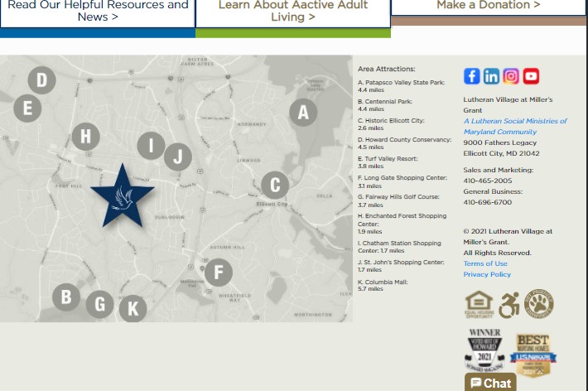588x391 pixels.
Task: Click the pet friendly paw badge
Action: point(538,304)
